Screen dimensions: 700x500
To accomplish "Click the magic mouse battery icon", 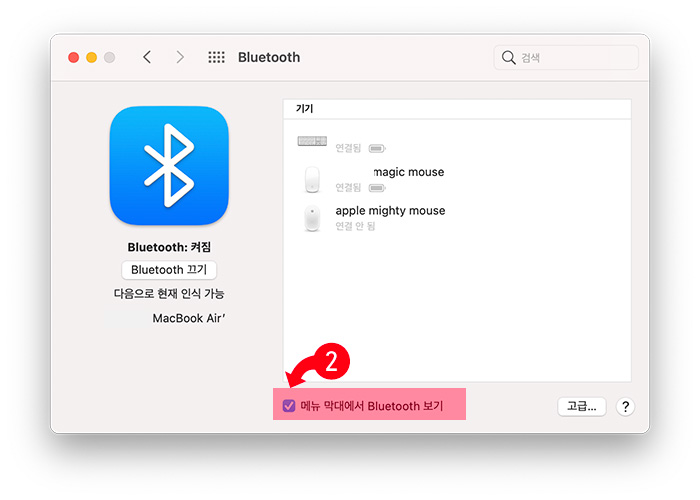I will [x=377, y=188].
